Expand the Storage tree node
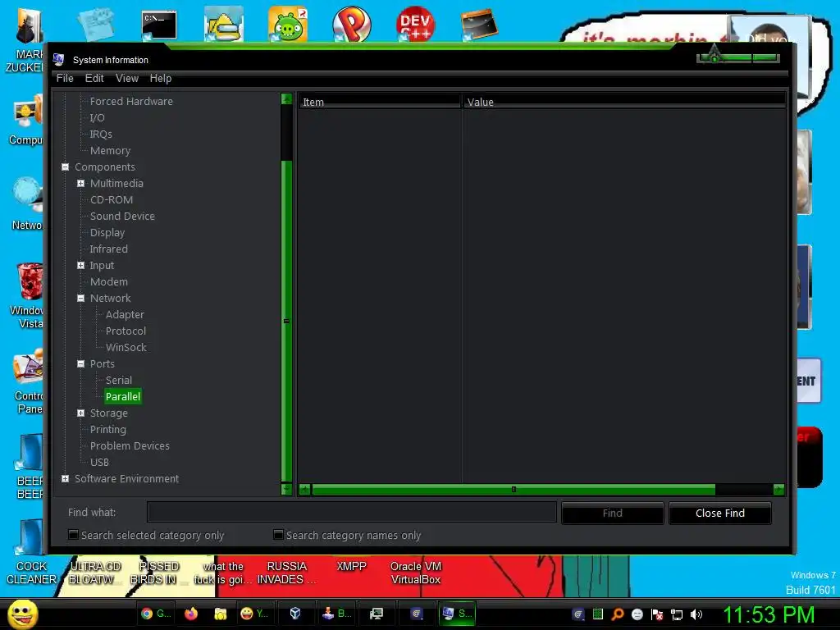The image size is (840, 630). tap(81, 413)
